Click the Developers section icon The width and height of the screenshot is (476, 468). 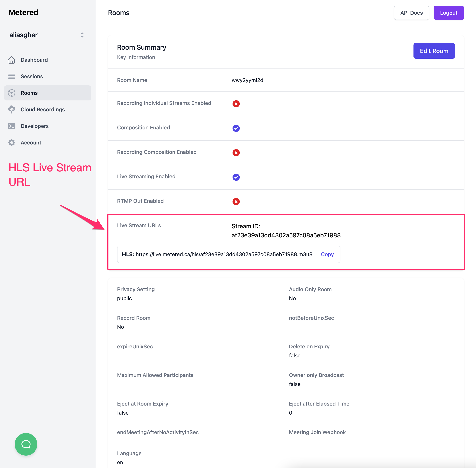tap(11, 126)
